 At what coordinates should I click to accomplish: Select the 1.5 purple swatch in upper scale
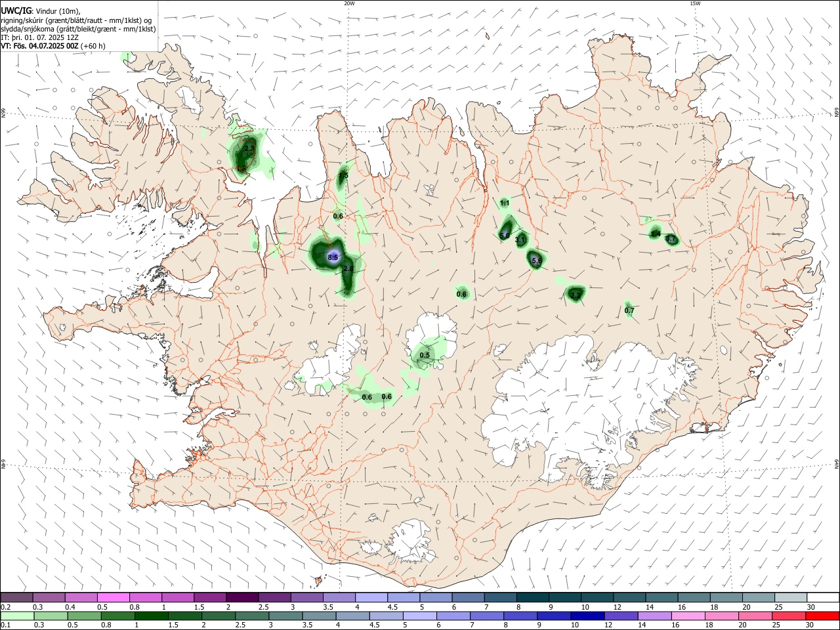coord(211,598)
